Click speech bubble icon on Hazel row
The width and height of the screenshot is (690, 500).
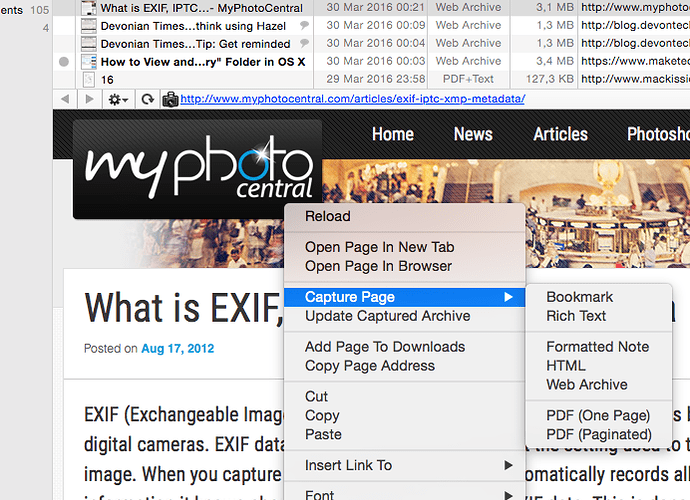pos(304,25)
